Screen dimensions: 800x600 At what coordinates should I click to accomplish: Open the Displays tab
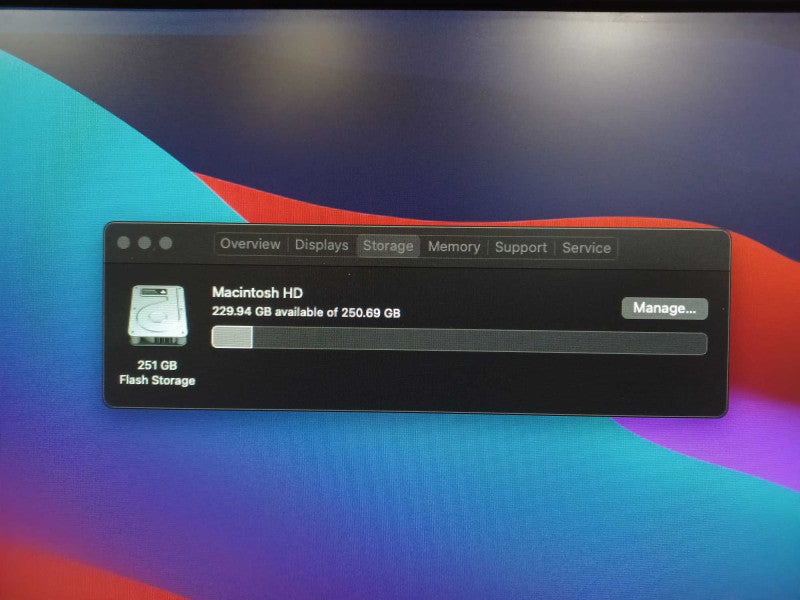pyautogui.click(x=321, y=245)
